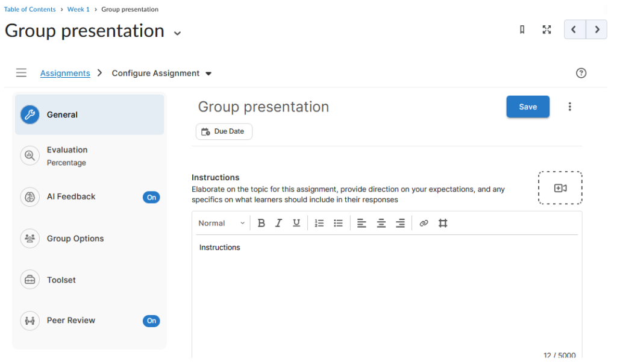Toggle bold formatting
The height and width of the screenshot is (364, 617).
point(261,223)
